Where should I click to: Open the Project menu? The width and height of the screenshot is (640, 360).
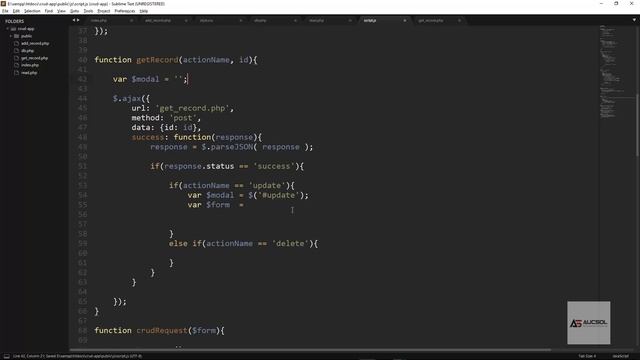[104, 11]
